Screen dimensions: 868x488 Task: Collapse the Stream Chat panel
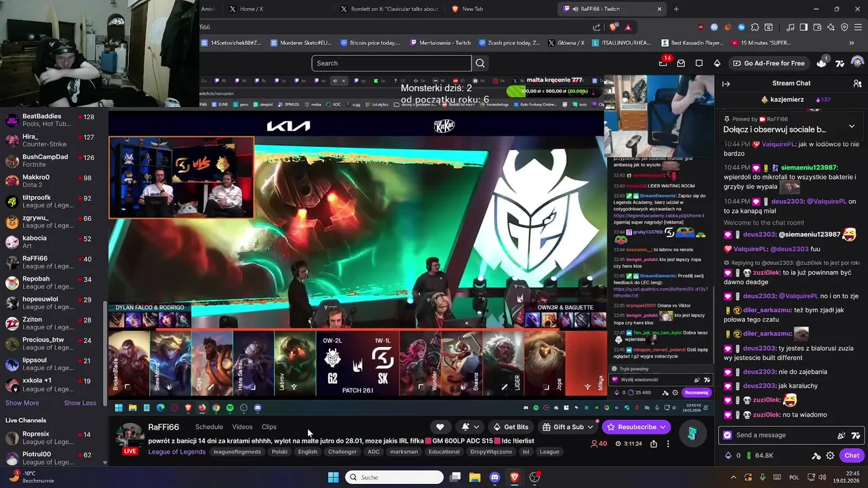[x=726, y=83]
